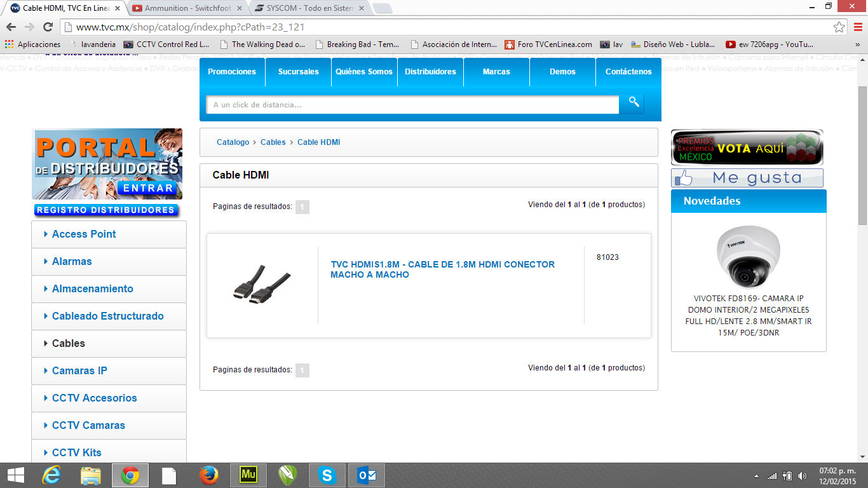This screenshot has width=868, height=488.
Task: Click the HDMI cable product thumbnail
Action: (x=262, y=285)
